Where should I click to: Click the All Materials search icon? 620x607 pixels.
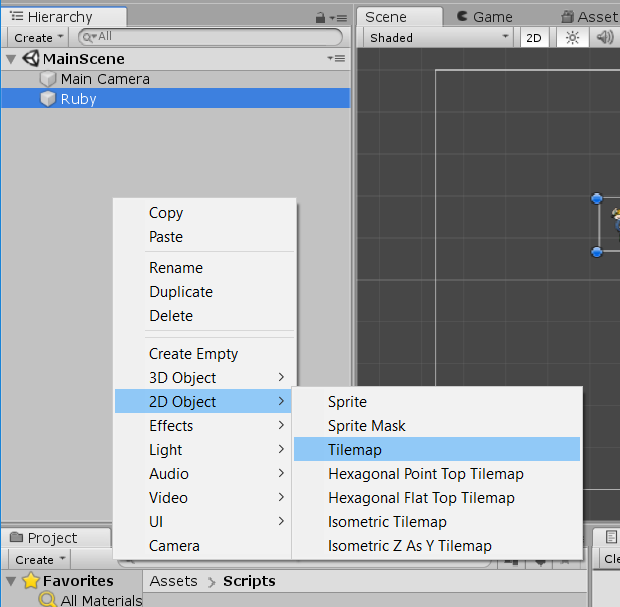[x=48, y=600]
